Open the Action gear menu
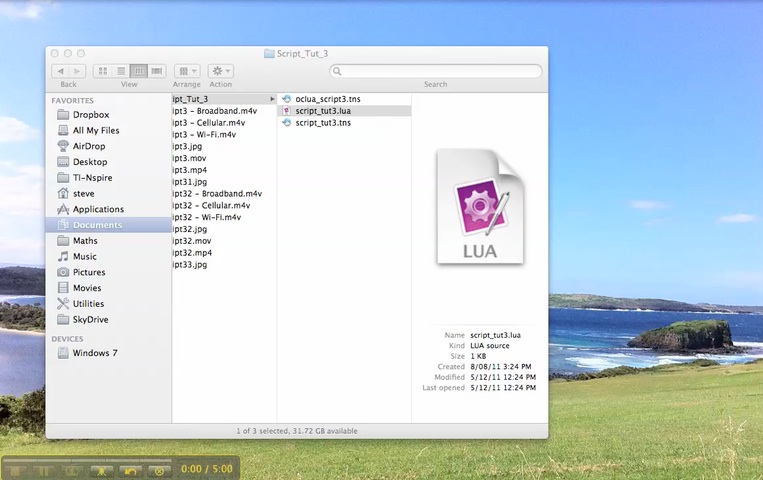The height and width of the screenshot is (480, 763). (x=220, y=71)
